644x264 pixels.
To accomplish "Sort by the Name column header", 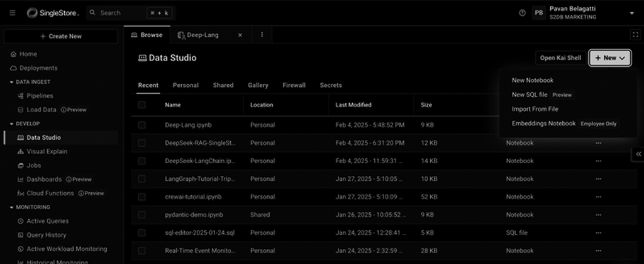I will click(173, 105).
